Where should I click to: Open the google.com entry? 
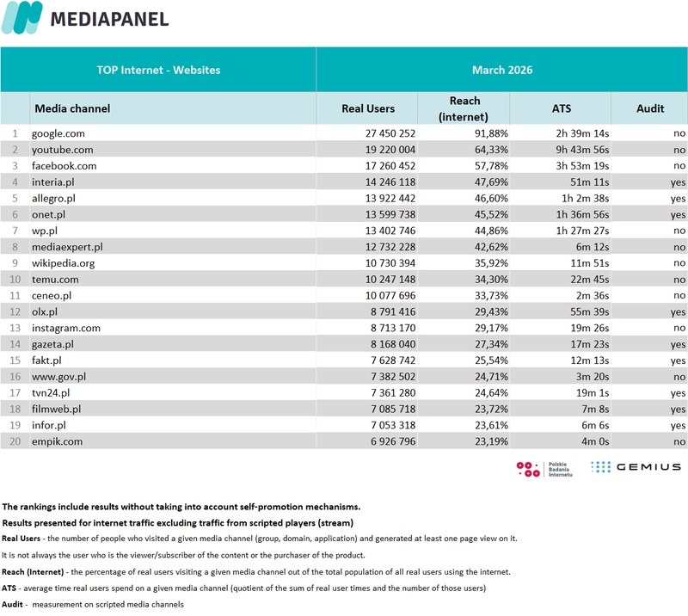[58, 133]
